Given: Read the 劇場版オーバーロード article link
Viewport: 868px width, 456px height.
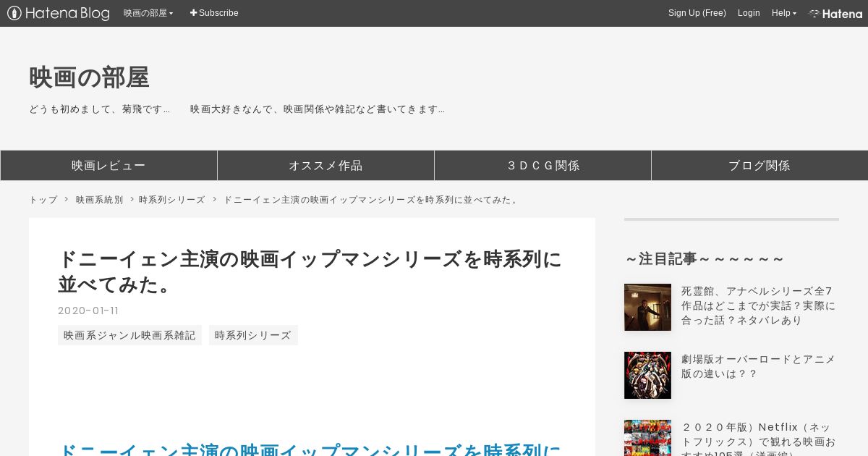Looking at the screenshot, I should pyautogui.click(x=758, y=366).
